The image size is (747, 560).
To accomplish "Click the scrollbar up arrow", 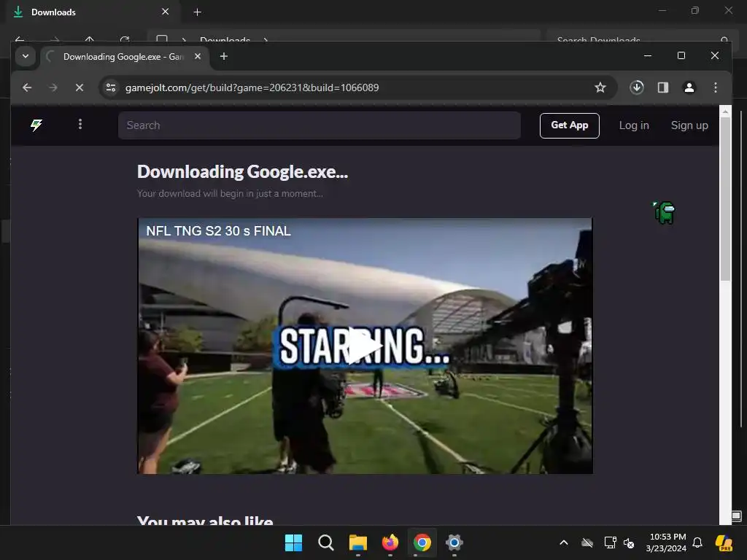I will [x=725, y=112].
